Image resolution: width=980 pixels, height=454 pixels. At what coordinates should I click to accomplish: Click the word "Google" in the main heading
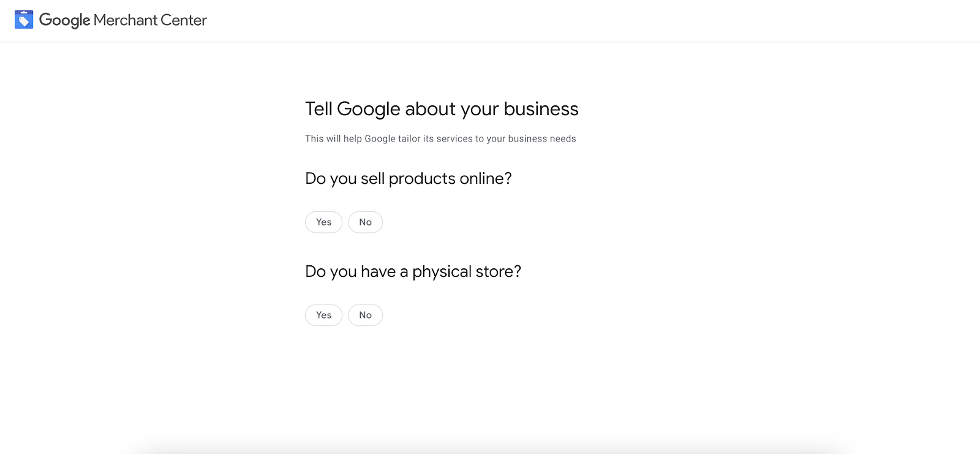pyautogui.click(x=369, y=109)
